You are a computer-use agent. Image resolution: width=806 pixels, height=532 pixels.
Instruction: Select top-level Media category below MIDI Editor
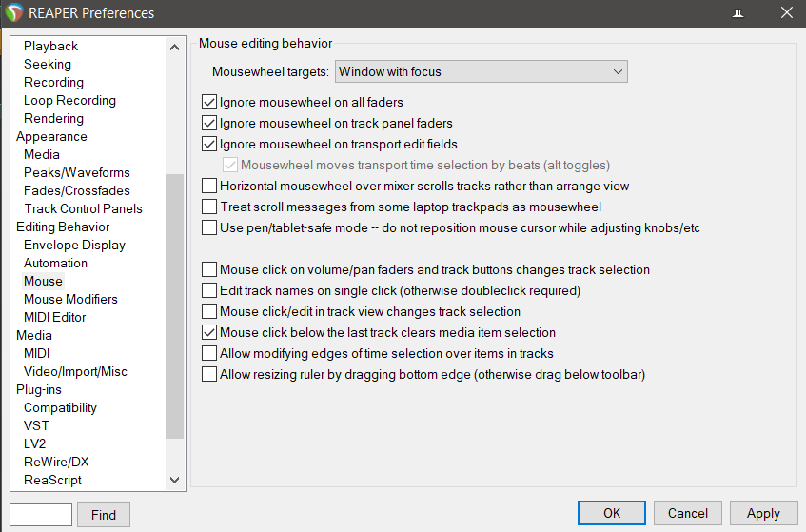tap(34, 336)
